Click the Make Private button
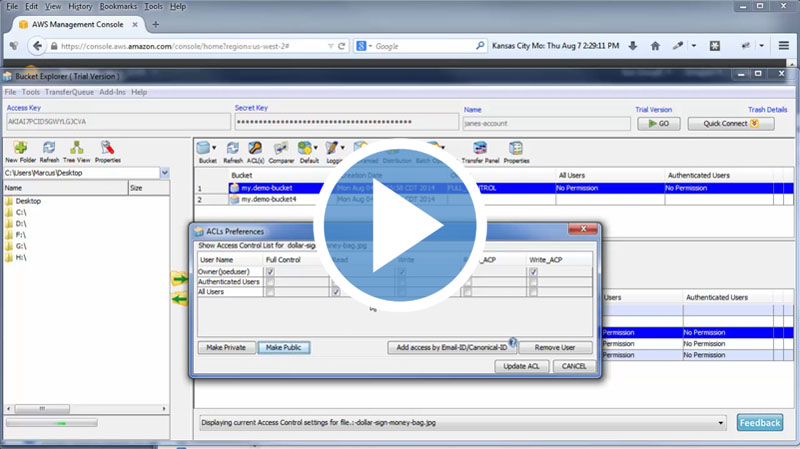This screenshot has height=449, width=800. point(225,348)
